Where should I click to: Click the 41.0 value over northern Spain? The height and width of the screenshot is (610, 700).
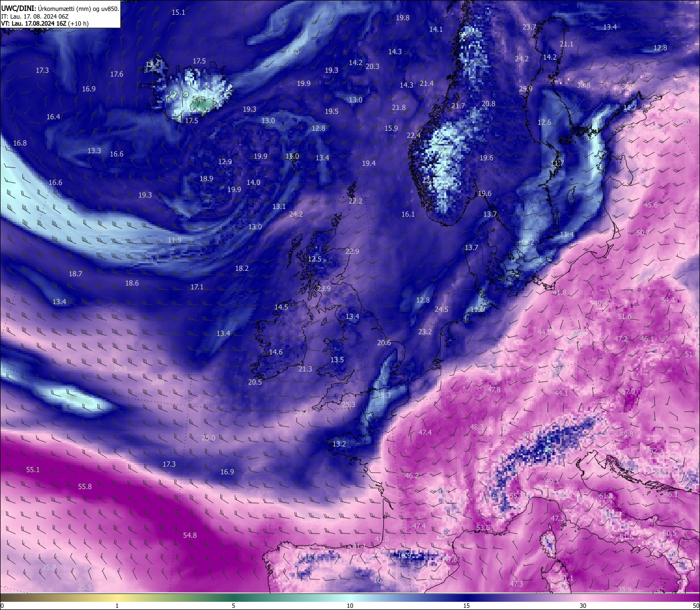click(x=382, y=539)
